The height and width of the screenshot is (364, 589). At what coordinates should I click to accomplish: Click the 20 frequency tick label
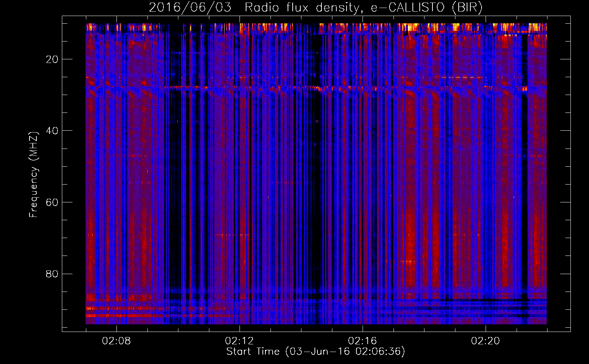[x=52, y=59]
